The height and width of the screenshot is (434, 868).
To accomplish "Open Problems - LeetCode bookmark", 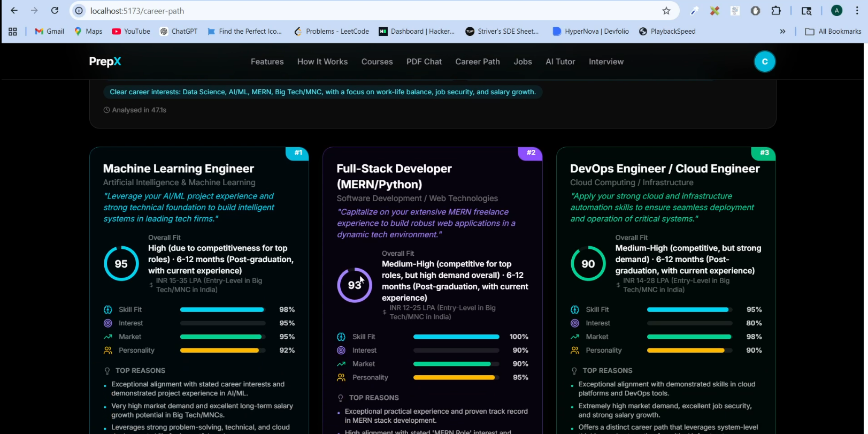I will tap(332, 32).
